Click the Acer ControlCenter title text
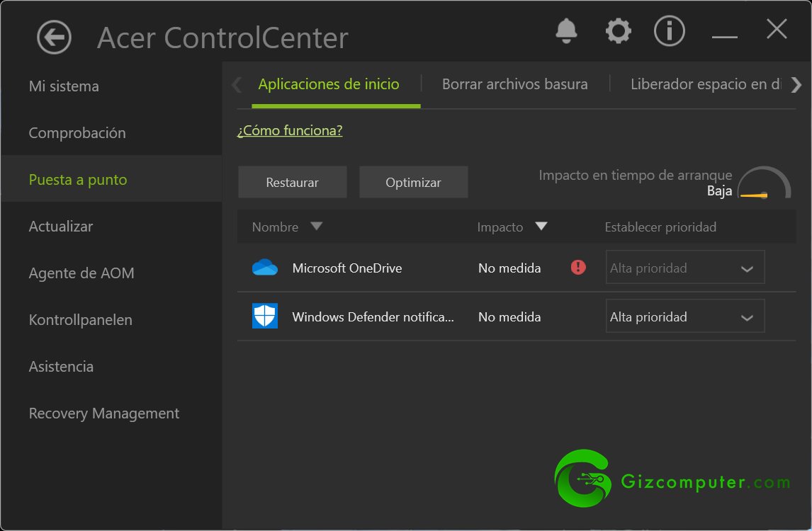Viewport: 812px width, 531px height. [x=222, y=38]
